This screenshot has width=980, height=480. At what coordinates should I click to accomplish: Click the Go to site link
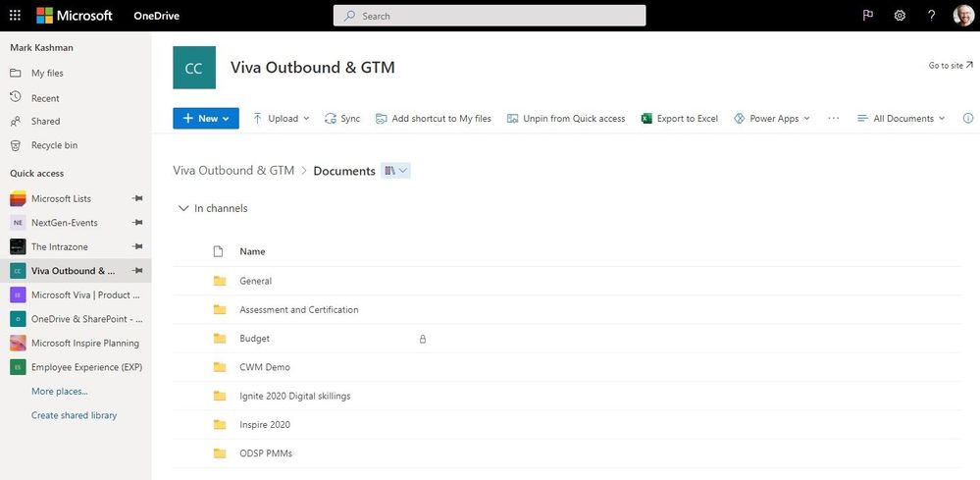click(951, 65)
